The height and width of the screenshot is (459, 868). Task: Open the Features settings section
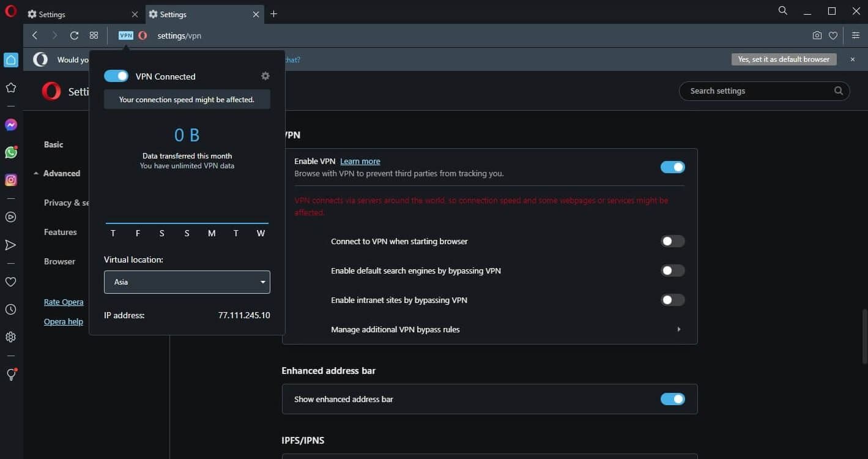coord(60,232)
